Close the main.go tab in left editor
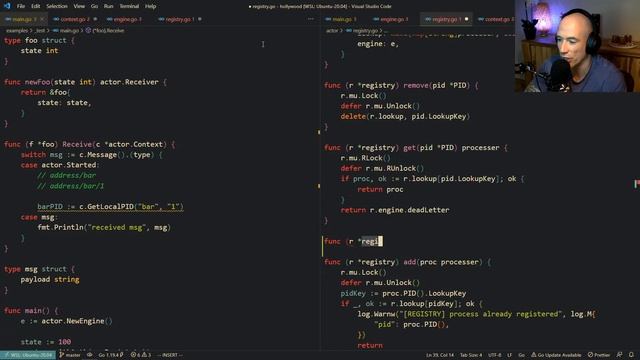 (42, 19)
